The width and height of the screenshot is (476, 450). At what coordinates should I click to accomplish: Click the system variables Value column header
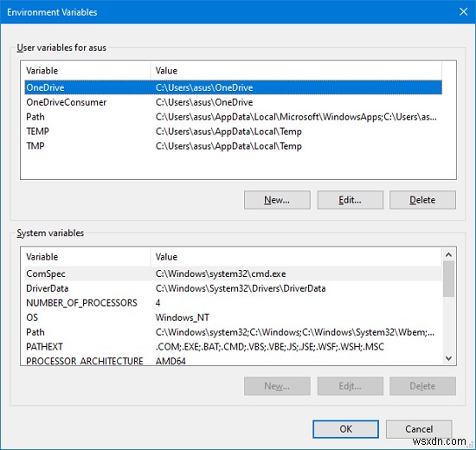click(296, 256)
